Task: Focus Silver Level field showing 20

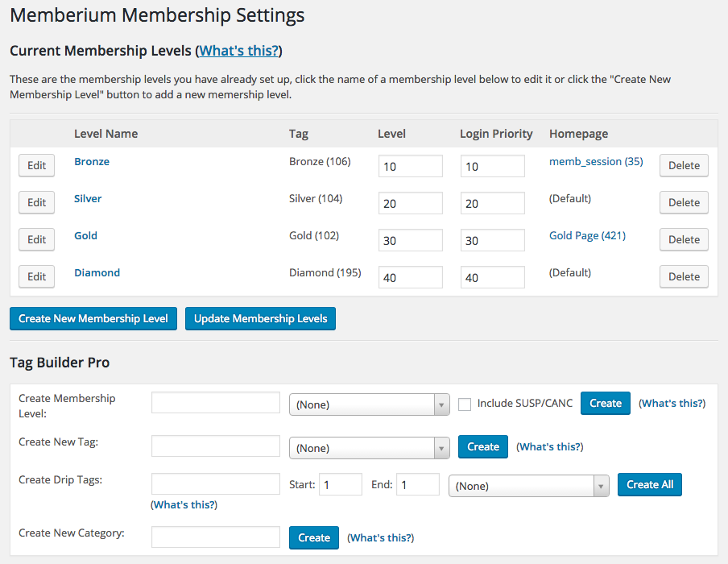Action: [411, 203]
